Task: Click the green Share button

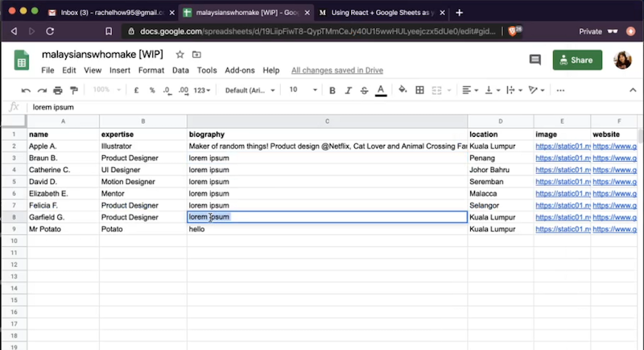Action: point(577,60)
